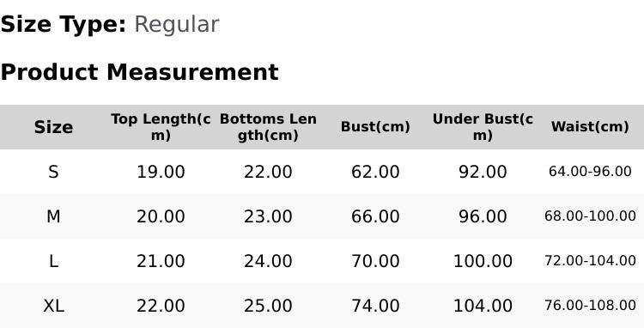Click the Under Bust(cm) header
This screenshot has width=644, height=328.
coord(483,127)
